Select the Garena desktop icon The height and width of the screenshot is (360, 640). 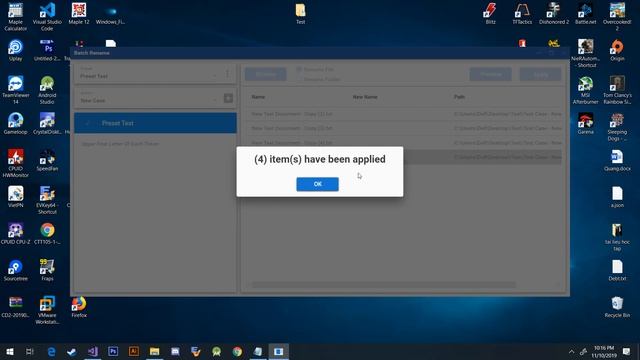pyautogui.click(x=585, y=124)
